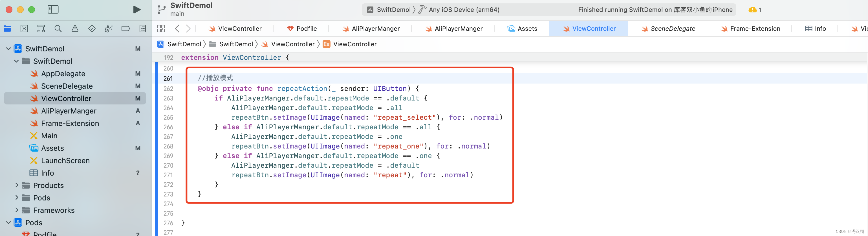Choose Any iOS Device destination

click(459, 10)
